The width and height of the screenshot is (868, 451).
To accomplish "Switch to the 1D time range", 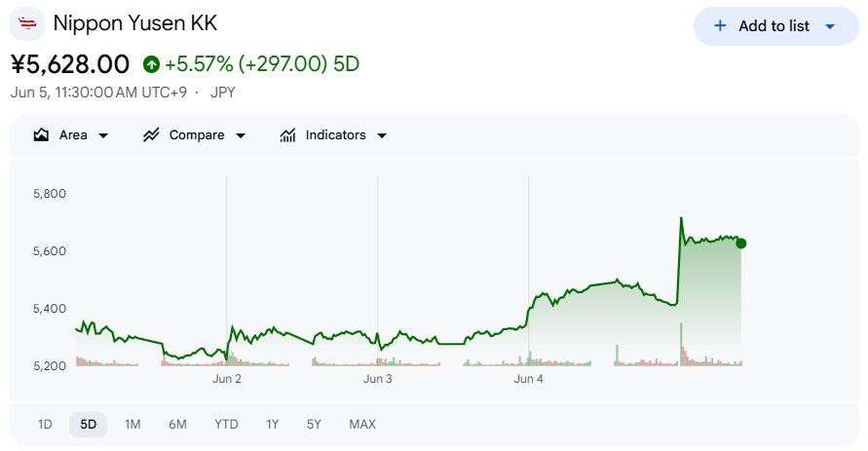I will pos(45,425).
